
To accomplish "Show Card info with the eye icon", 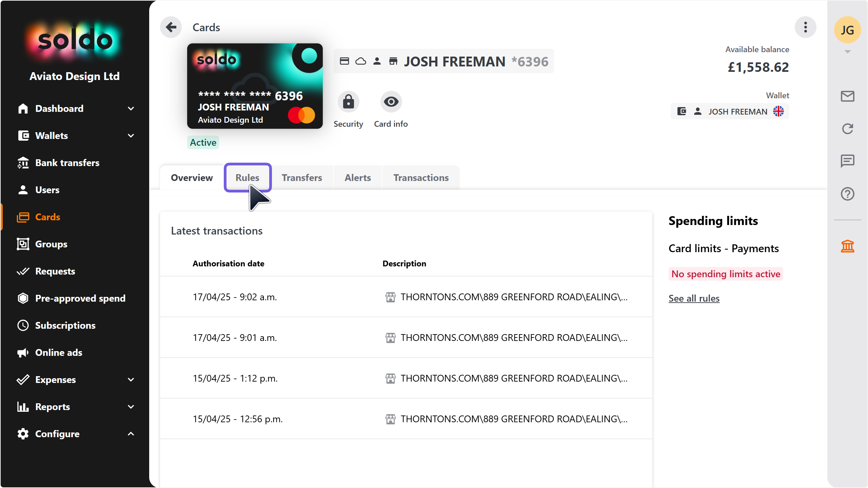I will (x=391, y=102).
